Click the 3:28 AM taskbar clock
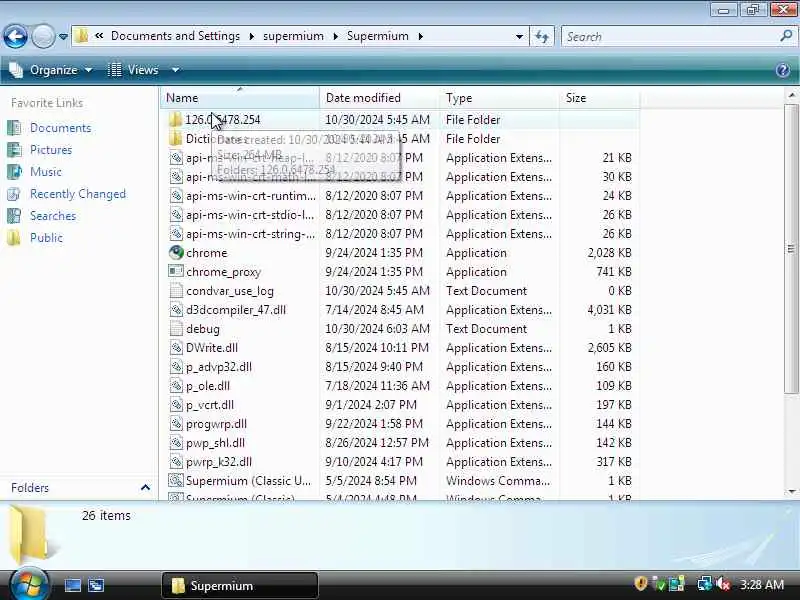Image resolution: width=800 pixels, height=600 pixels. (x=762, y=585)
